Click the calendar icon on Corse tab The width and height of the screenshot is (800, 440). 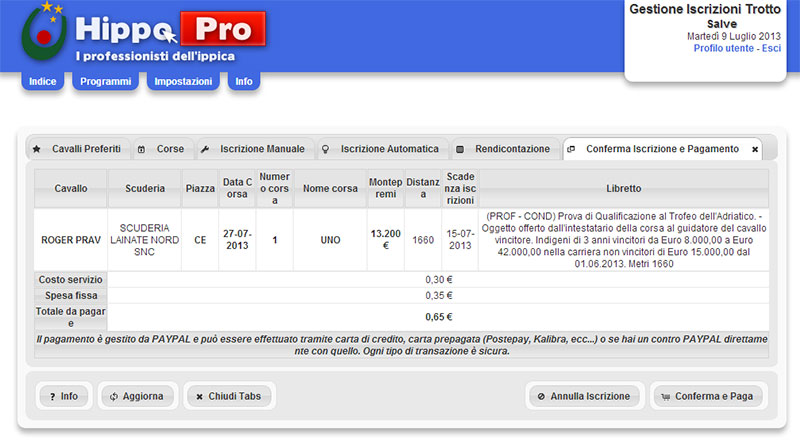pos(142,149)
